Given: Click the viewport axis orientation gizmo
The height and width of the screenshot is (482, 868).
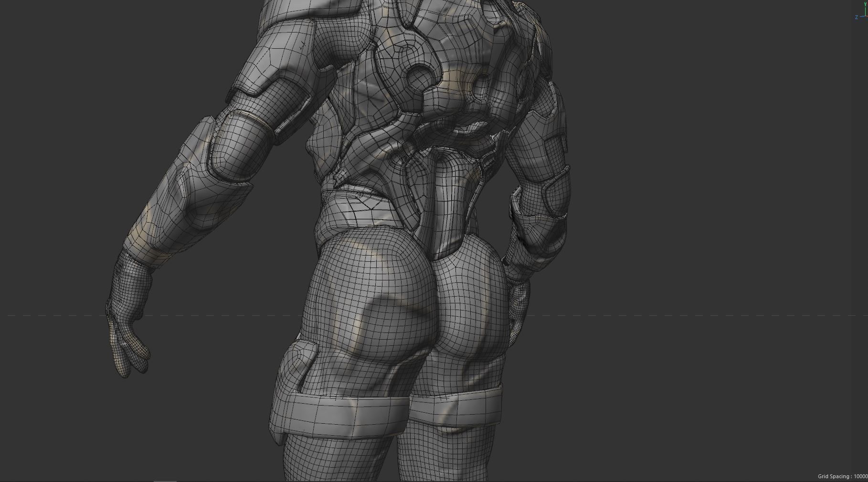Looking at the screenshot, I should click(862, 11).
